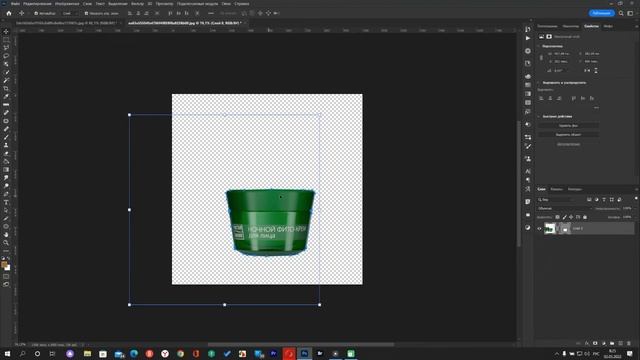The height and width of the screenshot is (360, 640).
Task: Click the flip vertical icon in Properties
Action: pyautogui.click(x=596, y=71)
